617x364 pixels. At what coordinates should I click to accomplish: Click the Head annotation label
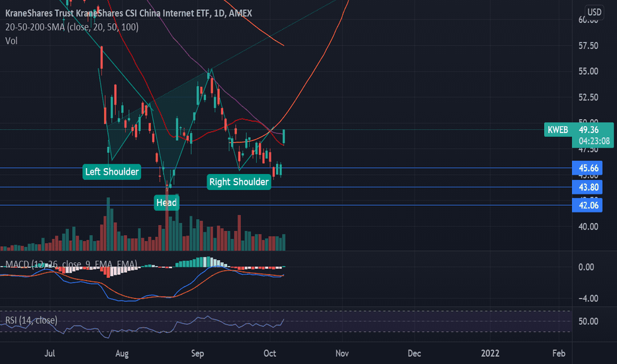coord(166,203)
